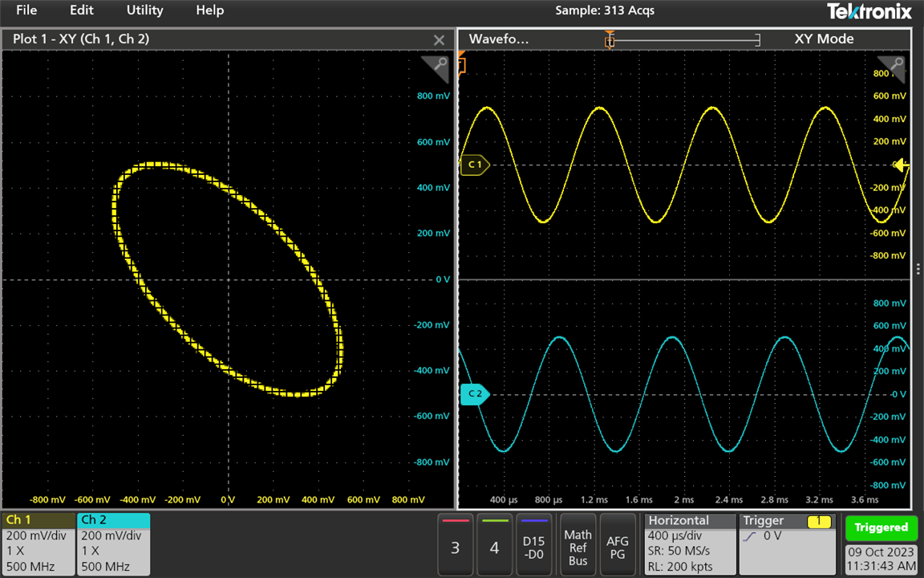The width and height of the screenshot is (924, 578).
Task: Add Math Ref Bus waveform
Action: point(577,543)
